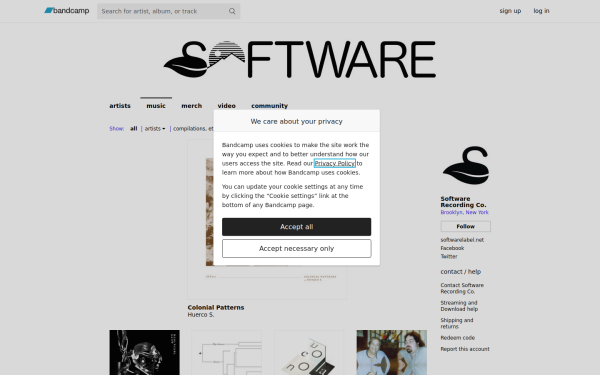Viewport: 600px width, 375px height.
Task: Open the sign up link
Action: point(510,11)
